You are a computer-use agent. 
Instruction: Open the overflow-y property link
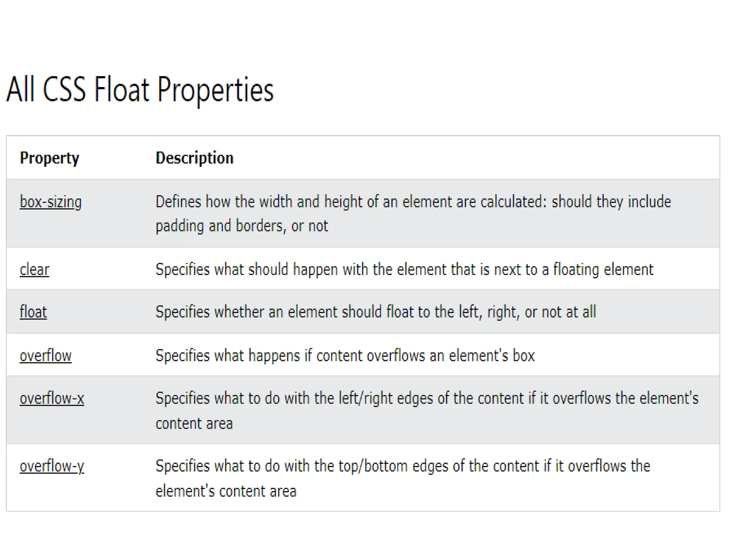tap(52, 466)
